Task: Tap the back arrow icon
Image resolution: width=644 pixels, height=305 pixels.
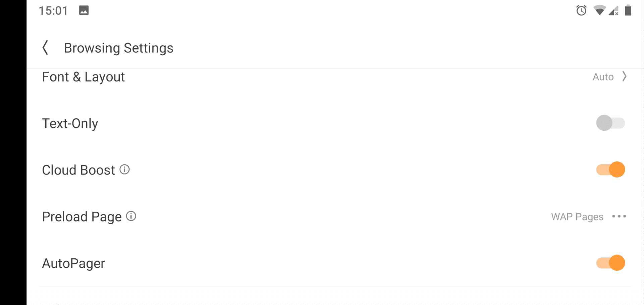Action: pyautogui.click(x=46, y=48)
